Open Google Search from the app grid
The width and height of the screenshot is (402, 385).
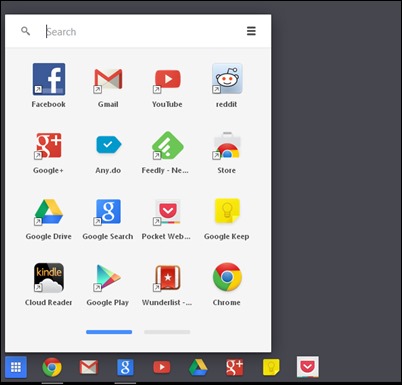[x=108, y=211]
